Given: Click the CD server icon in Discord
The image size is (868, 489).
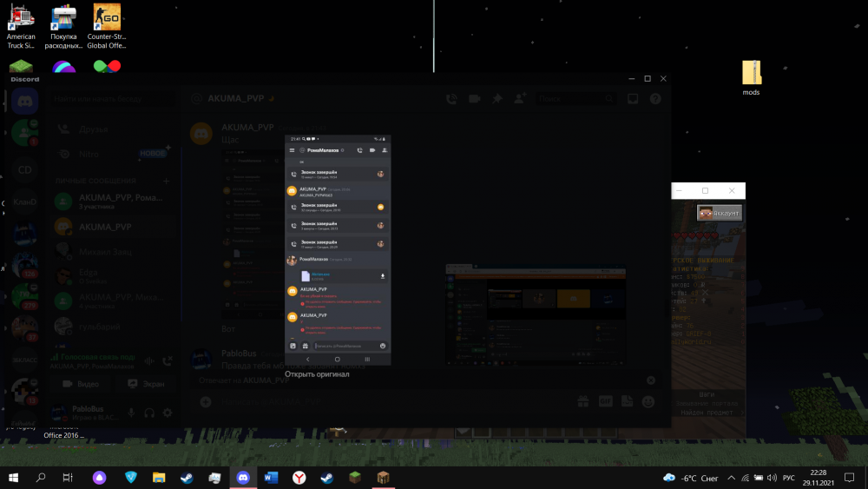Looking at the screenshot, I should (x=25, y=170).
